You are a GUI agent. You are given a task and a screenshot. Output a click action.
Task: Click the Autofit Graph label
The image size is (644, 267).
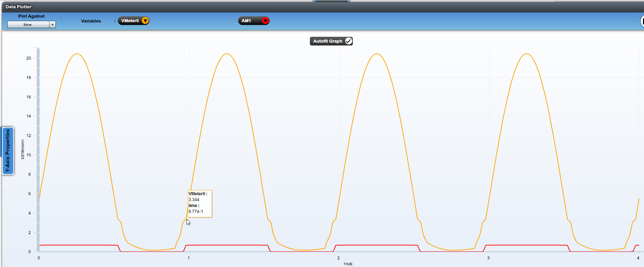pyautogui.click(x=328, y=41)
